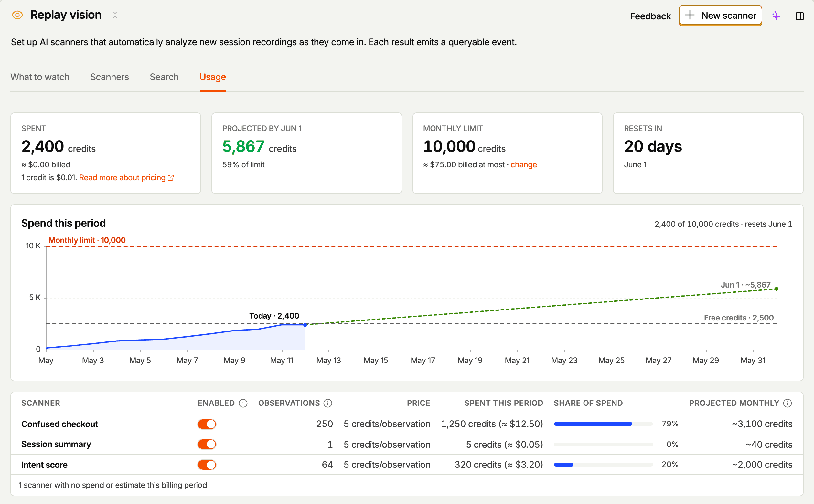
Task: Click the '1,250 credits (≈ $12.50)' cell
Action: (492, 424)
